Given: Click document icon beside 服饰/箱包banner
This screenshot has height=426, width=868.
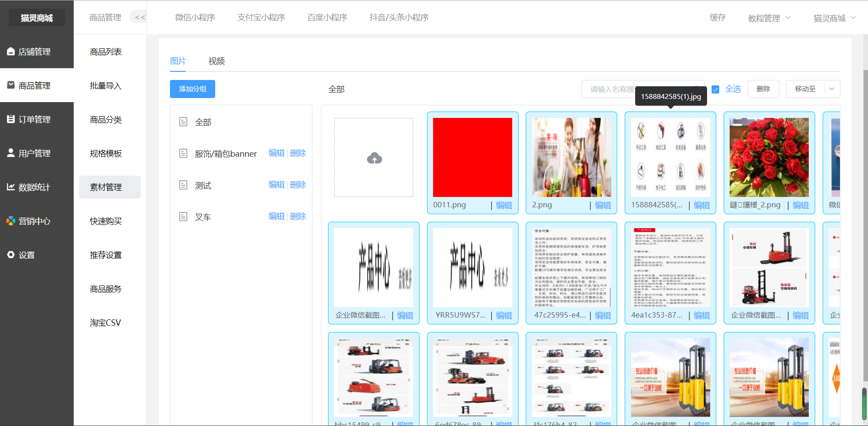Looking at the screenshot, I should tap(183, 154).
